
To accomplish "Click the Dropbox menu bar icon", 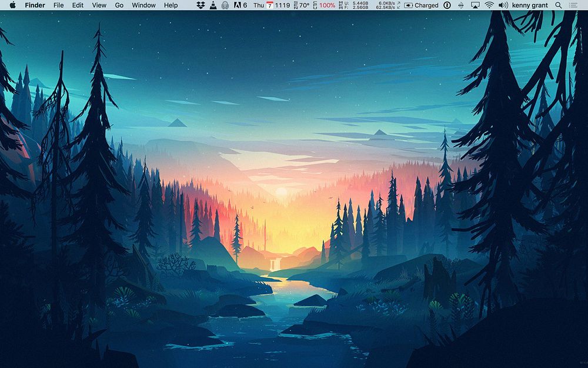I will (201, 5).
